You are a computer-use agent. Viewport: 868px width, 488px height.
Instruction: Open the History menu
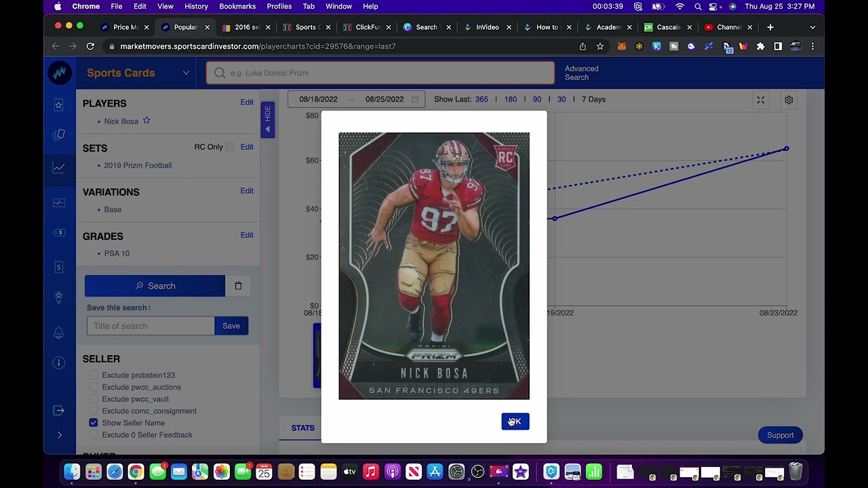(x=196, y=6)
